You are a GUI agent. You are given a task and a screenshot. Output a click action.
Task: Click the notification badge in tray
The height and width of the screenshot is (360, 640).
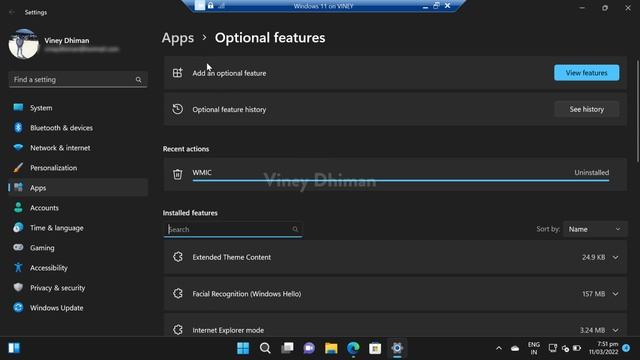[626, 348]
